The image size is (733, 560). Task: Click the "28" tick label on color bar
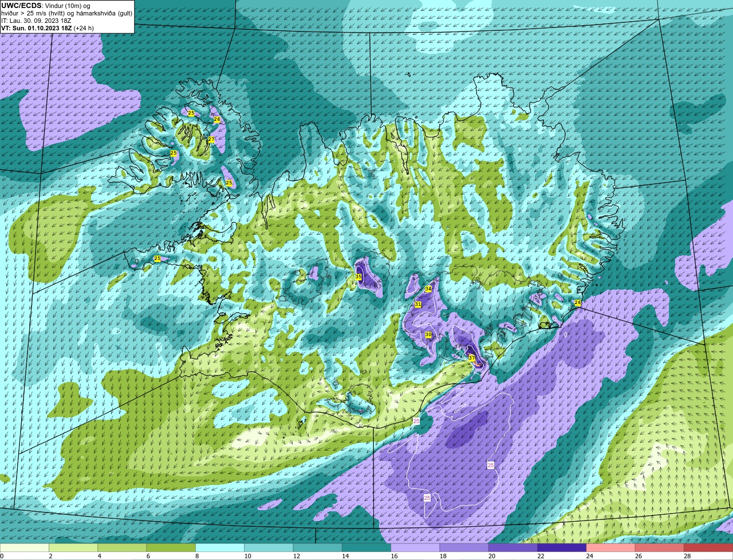pyautogui.click(x=687, y=556)
